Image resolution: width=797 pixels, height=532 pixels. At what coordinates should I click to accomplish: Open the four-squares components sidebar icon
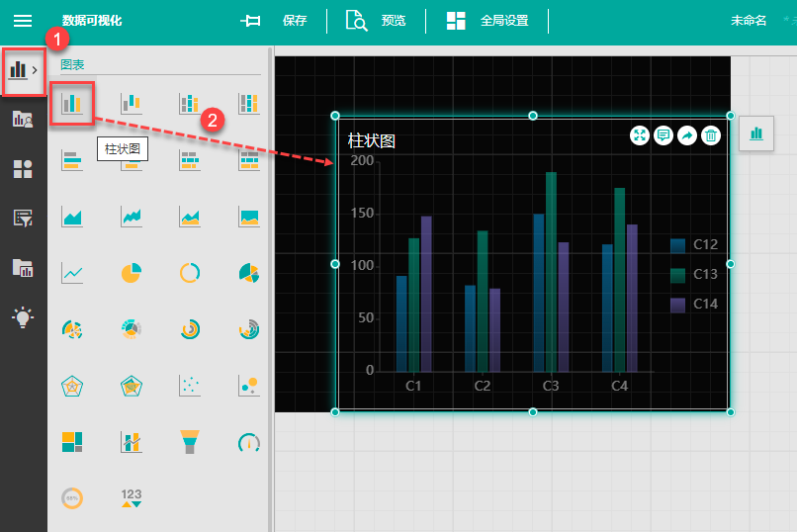click(23, 169)
